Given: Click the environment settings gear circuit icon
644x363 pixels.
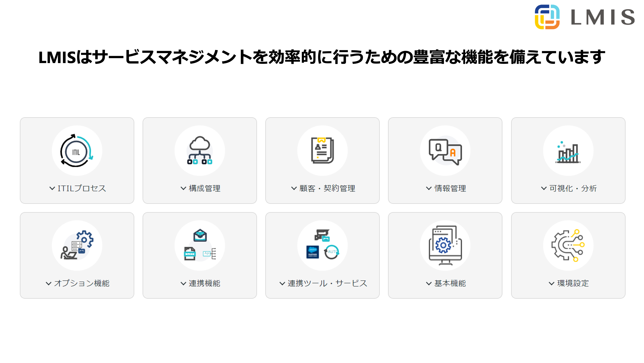Looking at the screenshot, I should (x=568, y=245).
